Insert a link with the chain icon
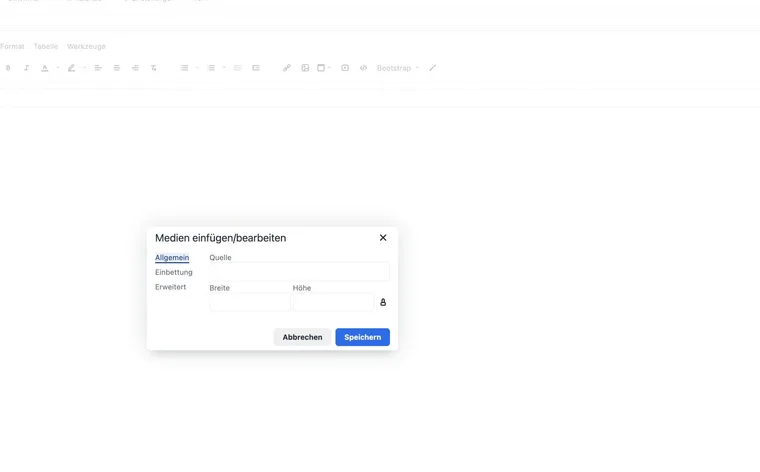Viewport: 760px width, 472px height. pos(287,68)
